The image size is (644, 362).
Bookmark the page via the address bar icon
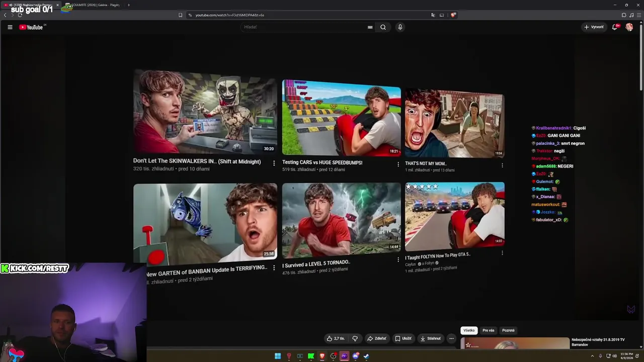pos(180,15)
